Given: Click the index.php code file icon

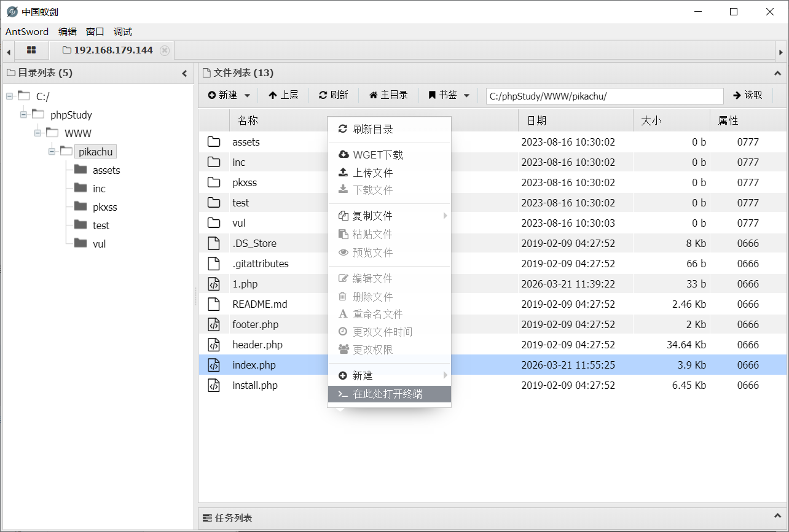Looking at the screenshot, I should 214,365.
